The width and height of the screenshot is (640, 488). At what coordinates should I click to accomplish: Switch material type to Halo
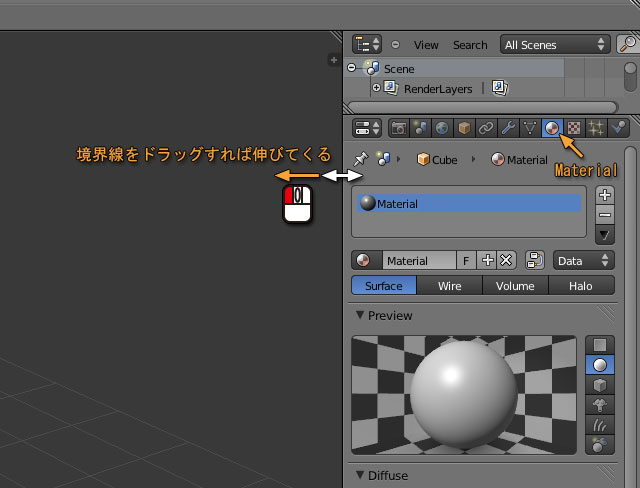tap(581, 286)
